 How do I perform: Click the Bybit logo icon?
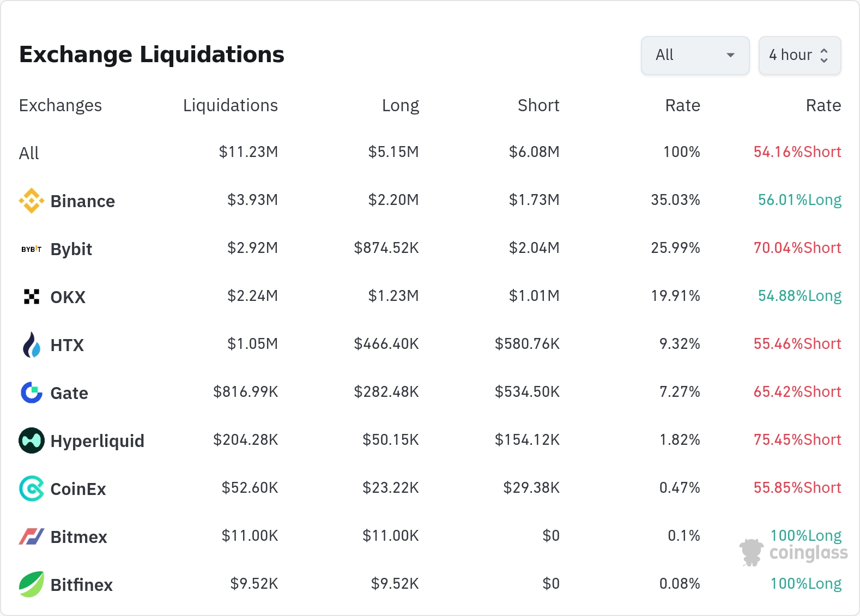tap(32, 249)
